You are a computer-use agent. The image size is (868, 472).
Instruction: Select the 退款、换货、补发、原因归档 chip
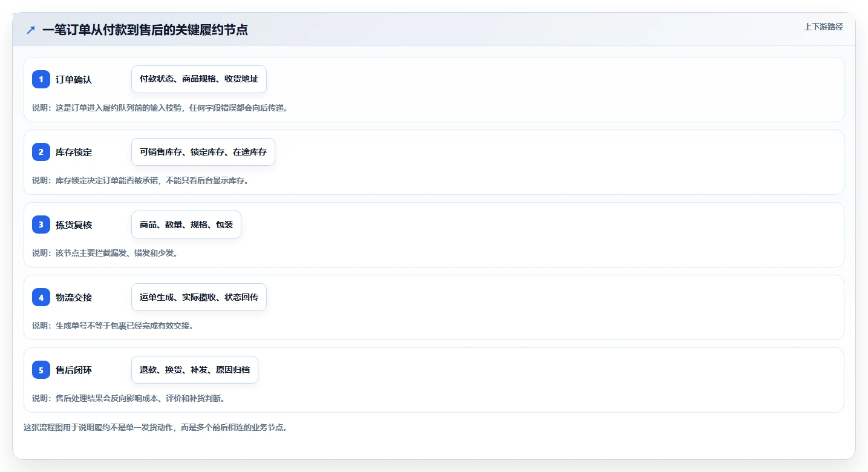pyautogui.click(x=195, y=370)
